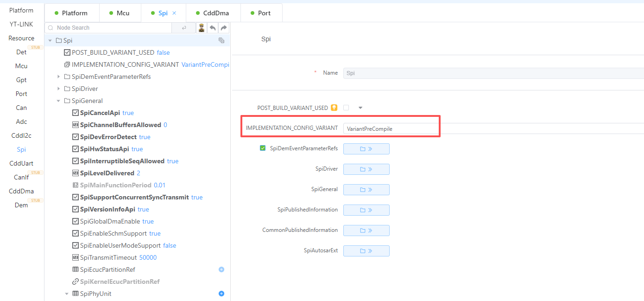
Task: Open the SpiDemEventParameterRefs folder button in form
Action: pyautogui.click(x=366, y=149)
